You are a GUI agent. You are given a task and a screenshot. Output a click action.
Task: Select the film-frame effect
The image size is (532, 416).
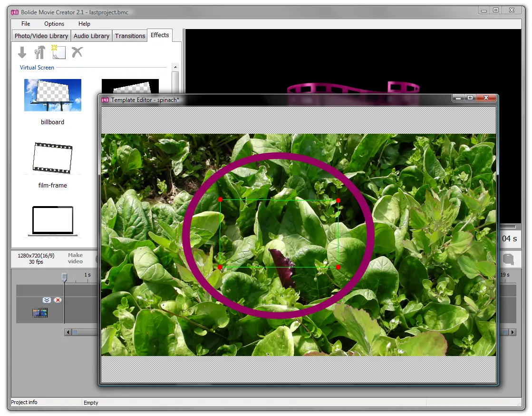pyautogui.click(x=52, y=158)
